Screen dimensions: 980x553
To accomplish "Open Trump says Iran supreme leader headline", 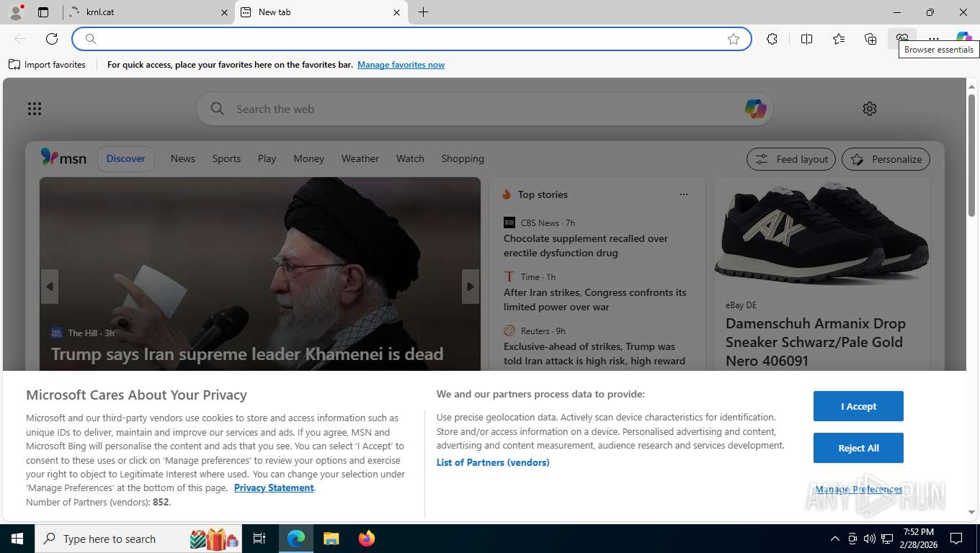I will click(x=247, y=354).
